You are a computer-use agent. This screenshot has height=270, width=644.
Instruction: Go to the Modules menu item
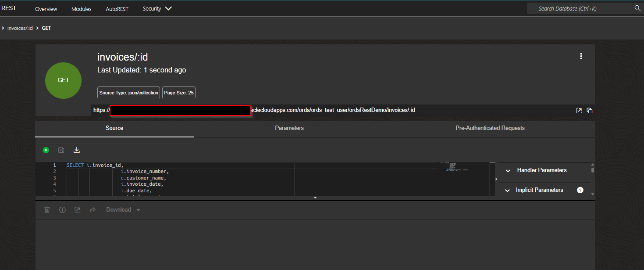point(81,8)
